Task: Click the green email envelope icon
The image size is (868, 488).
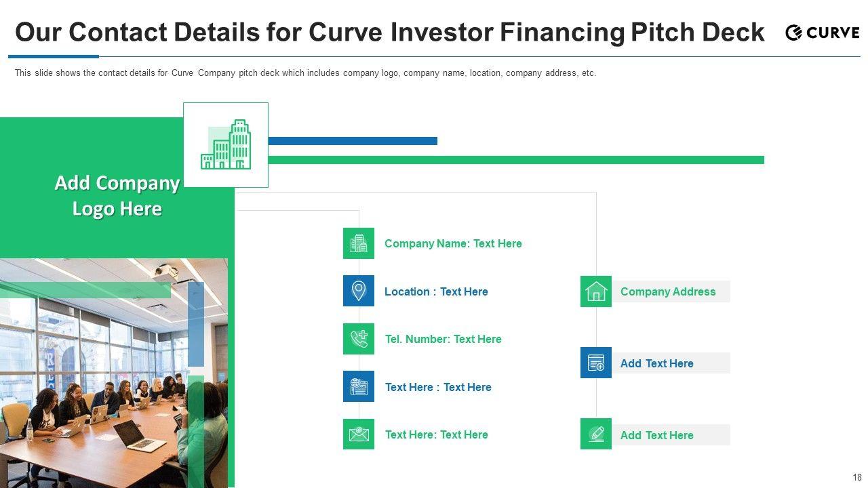Action: 359,434
